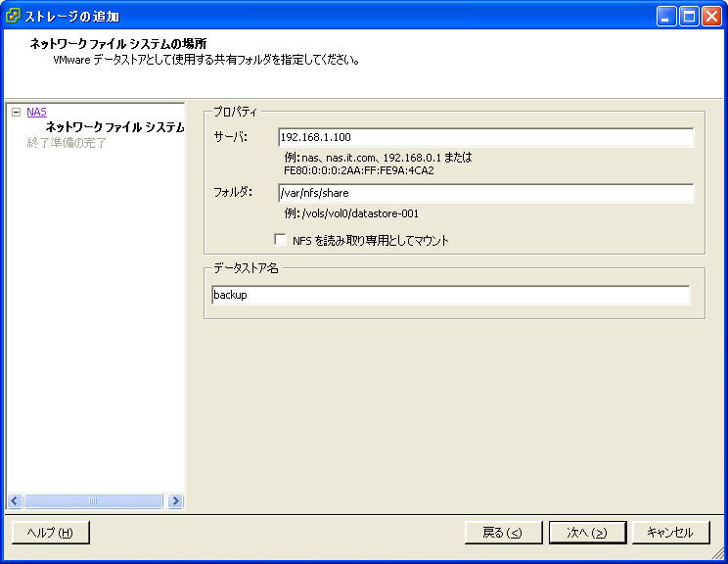
Task: Maximize the ストレージの追加 dialog window
Action: coord(689,16)
